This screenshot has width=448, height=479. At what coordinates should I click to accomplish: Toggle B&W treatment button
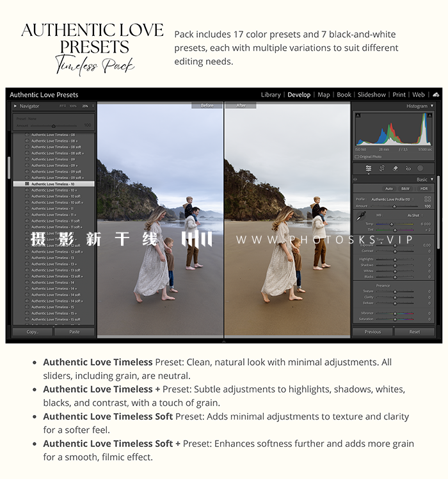pos(405,189)
